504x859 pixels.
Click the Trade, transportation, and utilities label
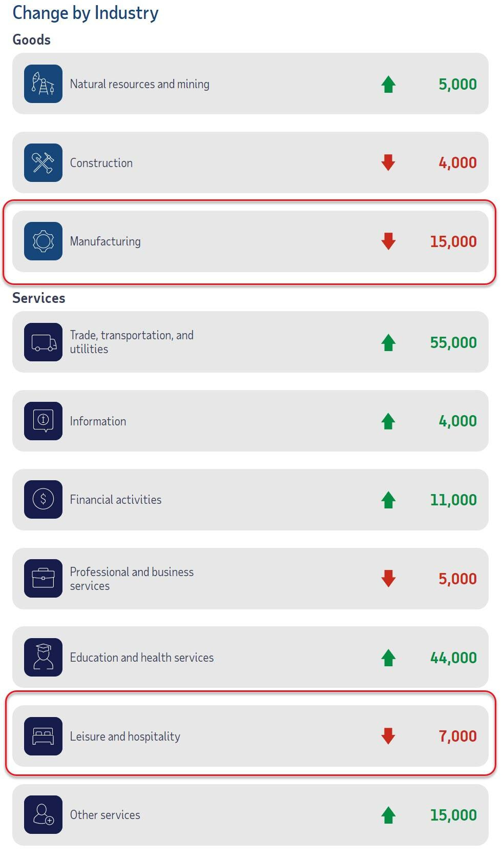point(132,342)
